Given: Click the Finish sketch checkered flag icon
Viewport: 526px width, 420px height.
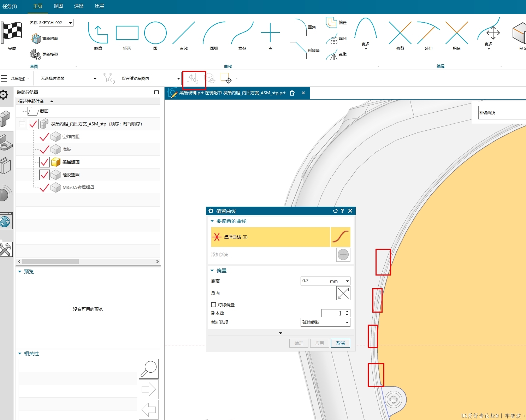Looking at the screenshot, I should (12, 32).
